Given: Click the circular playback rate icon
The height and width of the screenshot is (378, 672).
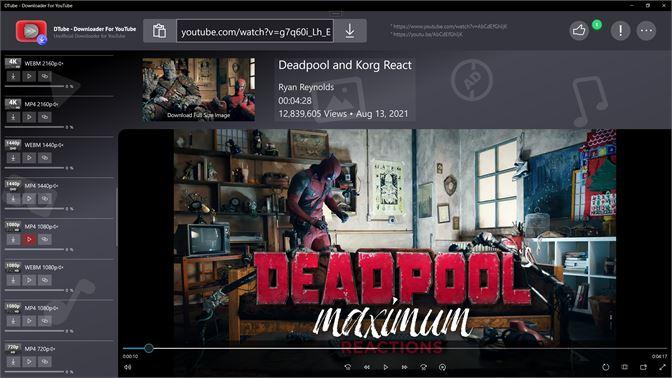Looking at the screenshot, I should 442,367.
